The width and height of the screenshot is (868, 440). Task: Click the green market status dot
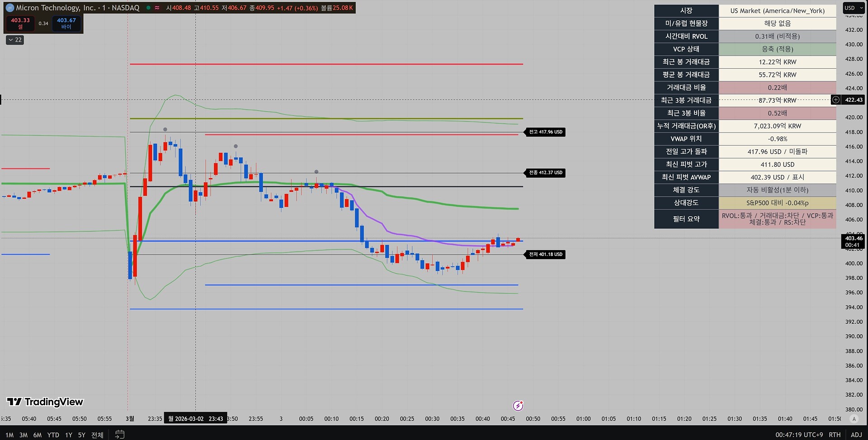click(148, 8)
